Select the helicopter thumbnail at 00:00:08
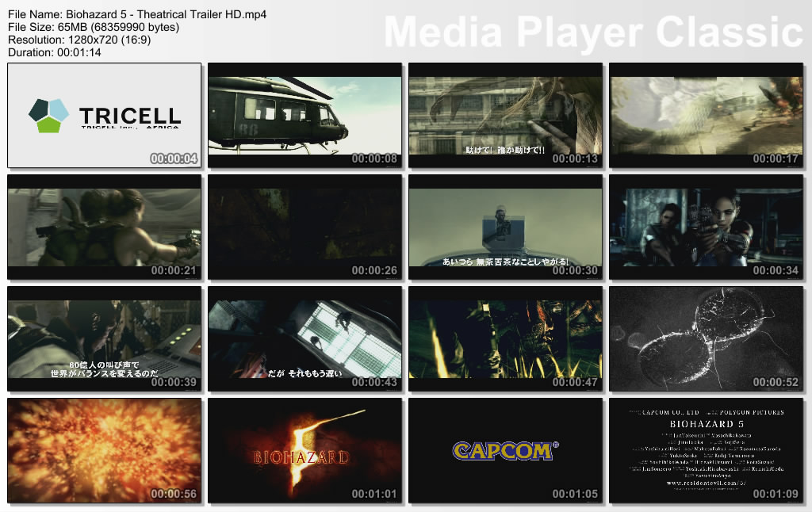Screen dimensions: 812x512 [304, 115]
